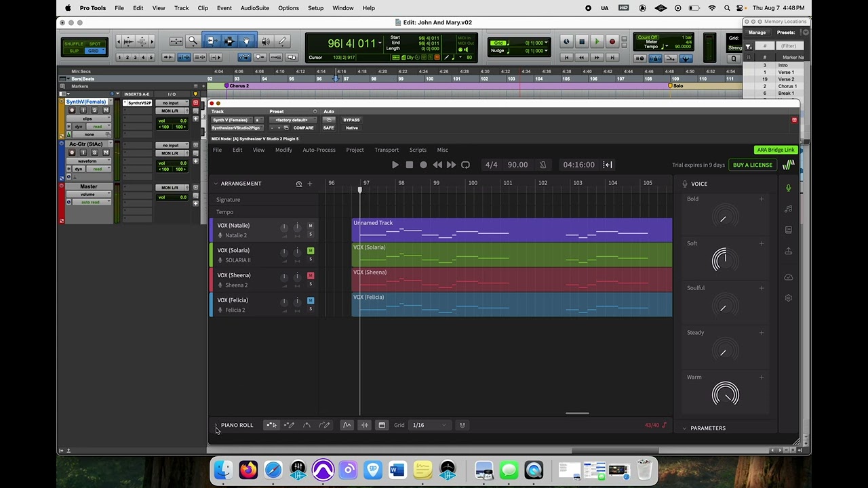This screenshot has width=868, height=488.
Task: Unmute the VOX (Solaria) track
Action: [x=311, y=251]
